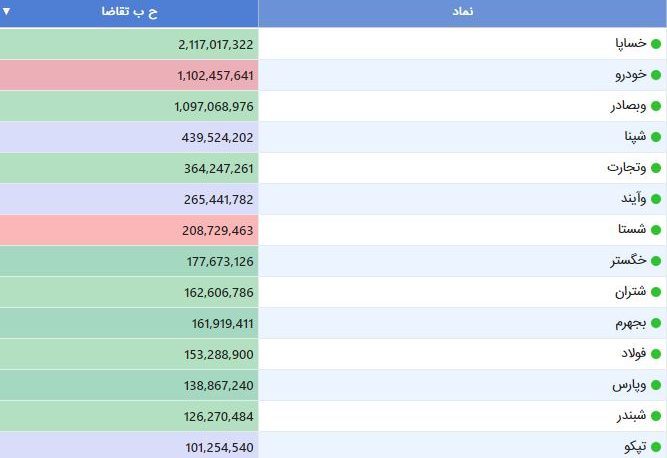Image resolution: width=667 pixels, height=458 pixels.
Task: Click the green status dot beside بجهرم
Action: (x=656, y=323)
